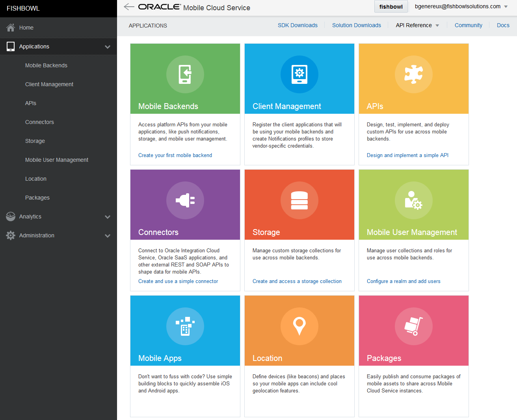
Task: Collapse the Applications sidebar section chevron
Action: pos(108,47)
